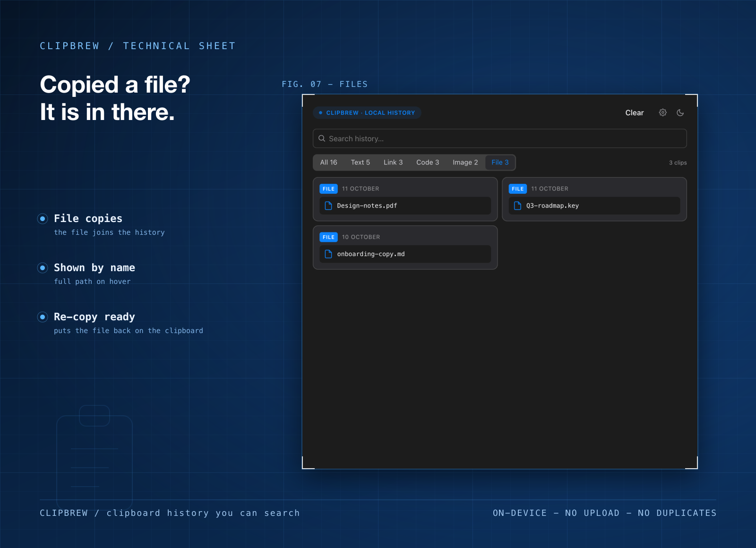Select the Text 5 filter tab
The width and height of the screenshot is (756, 548).
tap(361, 163)
